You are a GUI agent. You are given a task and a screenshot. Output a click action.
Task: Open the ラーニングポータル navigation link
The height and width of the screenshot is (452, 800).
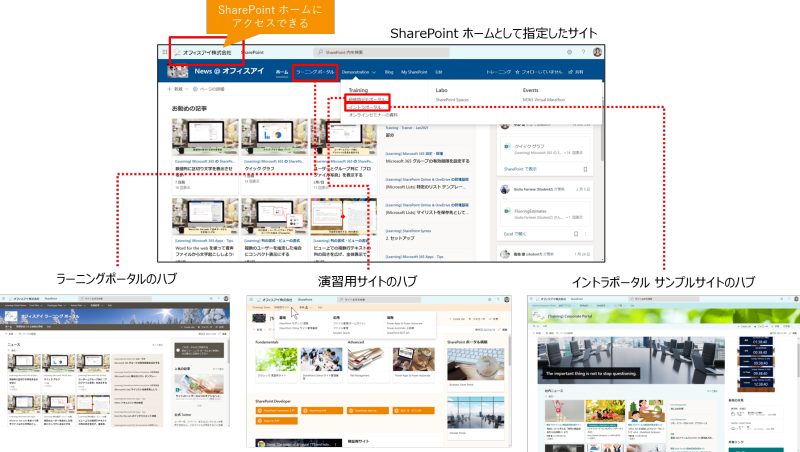tap(315, 72)
